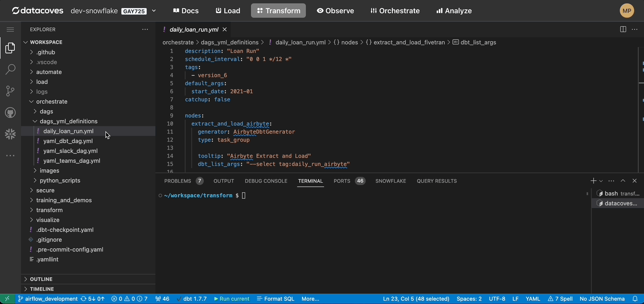Viewport: 644px width, 304px height.
Task: Open the remote connection indicator
Action: pos(7,299)
